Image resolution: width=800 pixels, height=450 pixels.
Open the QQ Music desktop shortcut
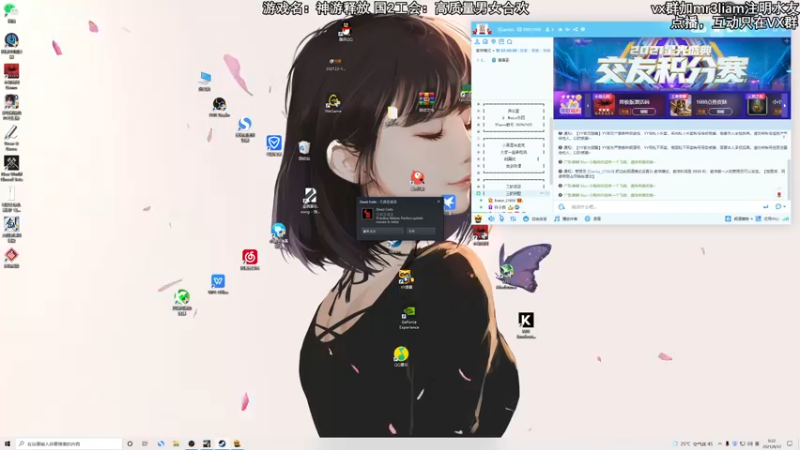401,356
